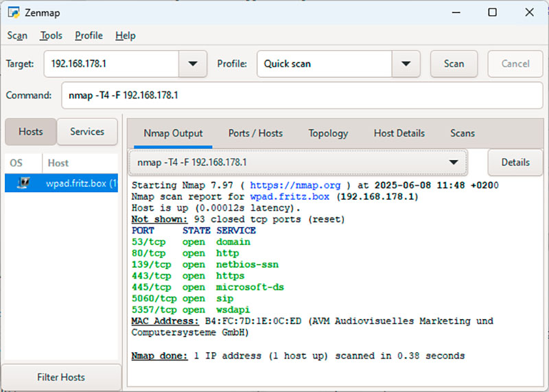Click the Target input field
549x392 pixels.
pos(111,64)
